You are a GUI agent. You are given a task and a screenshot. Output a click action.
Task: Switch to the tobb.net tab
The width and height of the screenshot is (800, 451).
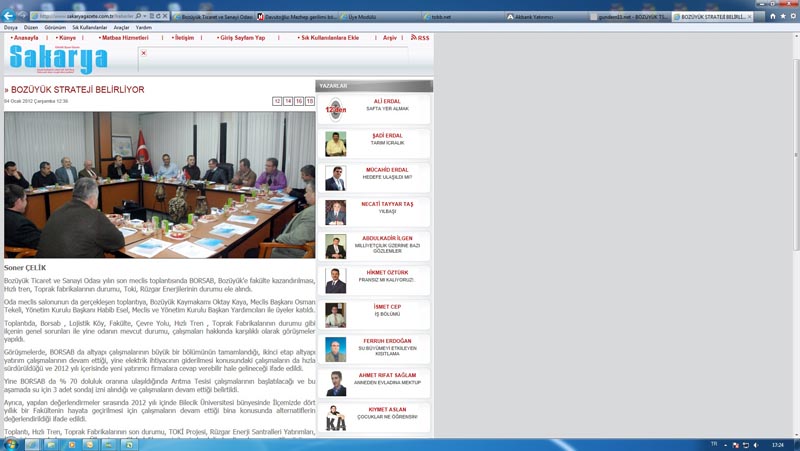[x=463, y=17]
